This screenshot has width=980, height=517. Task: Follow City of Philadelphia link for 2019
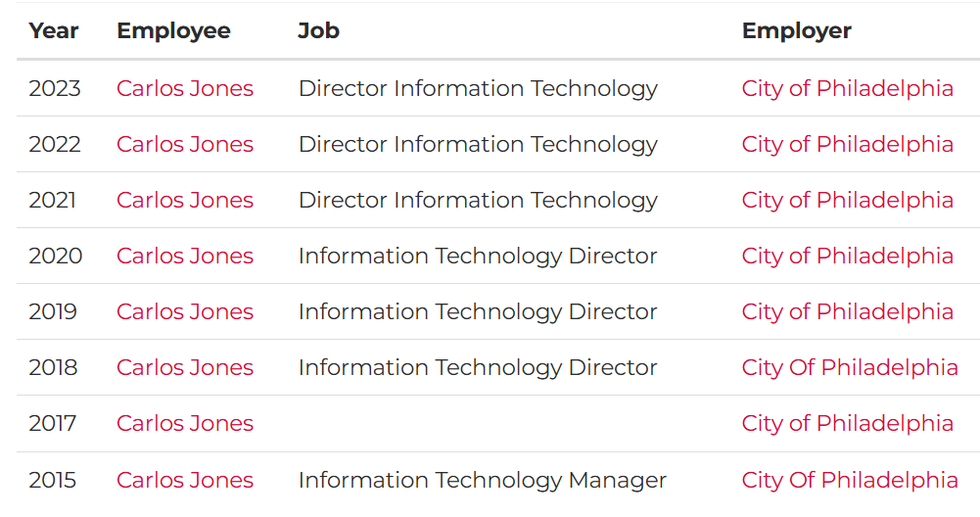848,312
